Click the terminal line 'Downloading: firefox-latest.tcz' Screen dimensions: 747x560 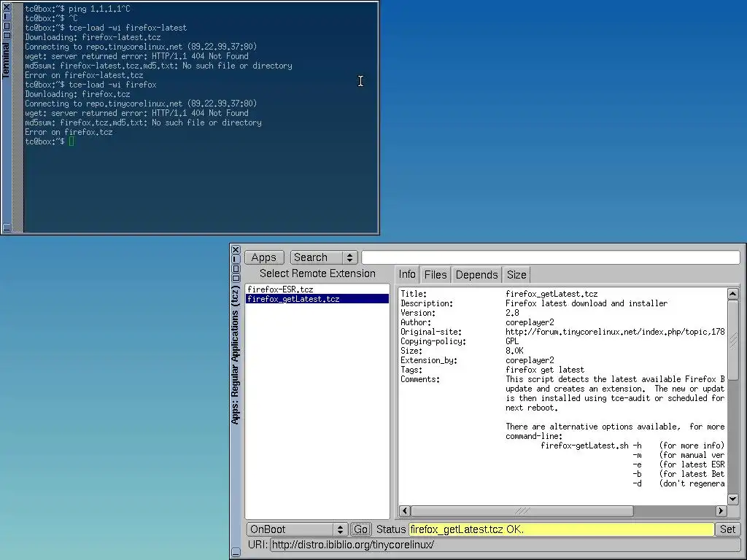(93, 37)
